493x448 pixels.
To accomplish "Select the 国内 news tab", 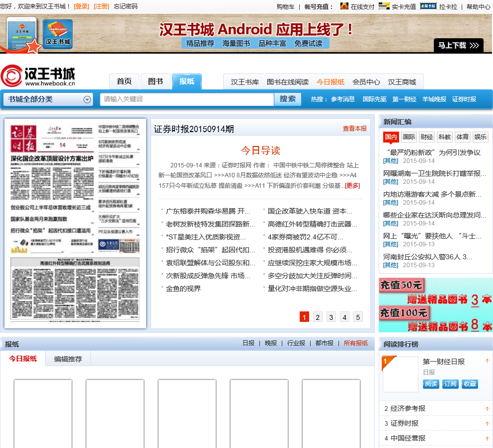I will tap(391, 137).
